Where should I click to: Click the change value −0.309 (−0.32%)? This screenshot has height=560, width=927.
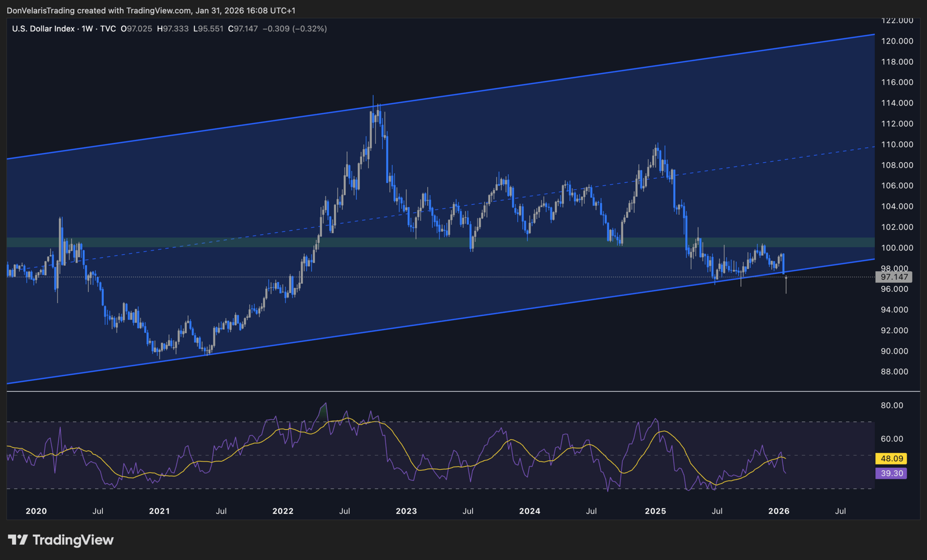pyautogui.click(x=295, y=29)
